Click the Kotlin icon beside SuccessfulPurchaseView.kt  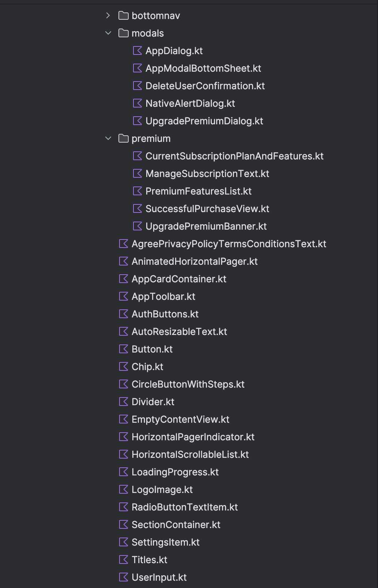137,208
